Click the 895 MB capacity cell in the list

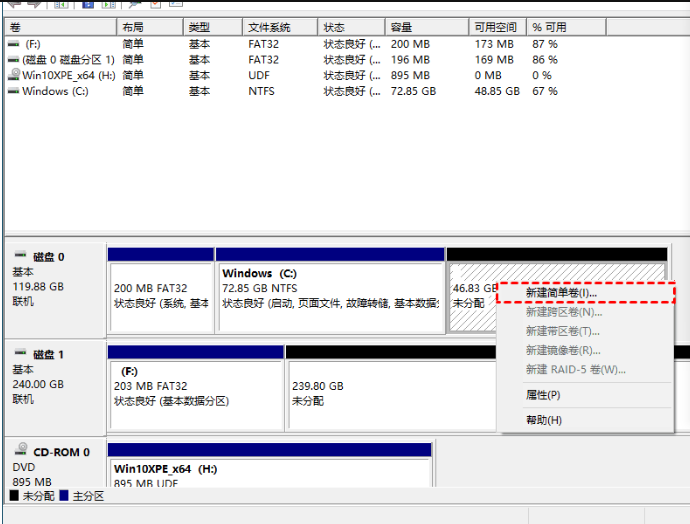tap(410, 75)
